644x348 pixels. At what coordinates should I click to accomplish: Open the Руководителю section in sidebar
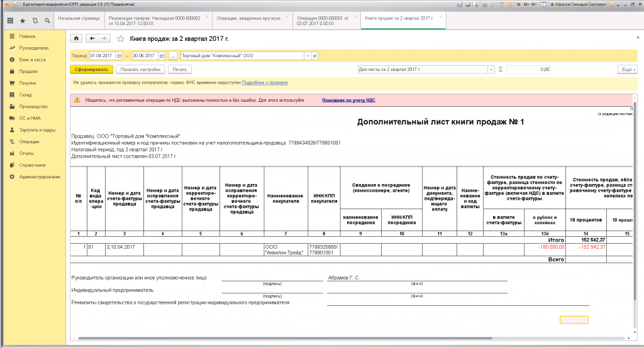click(34, 48)
